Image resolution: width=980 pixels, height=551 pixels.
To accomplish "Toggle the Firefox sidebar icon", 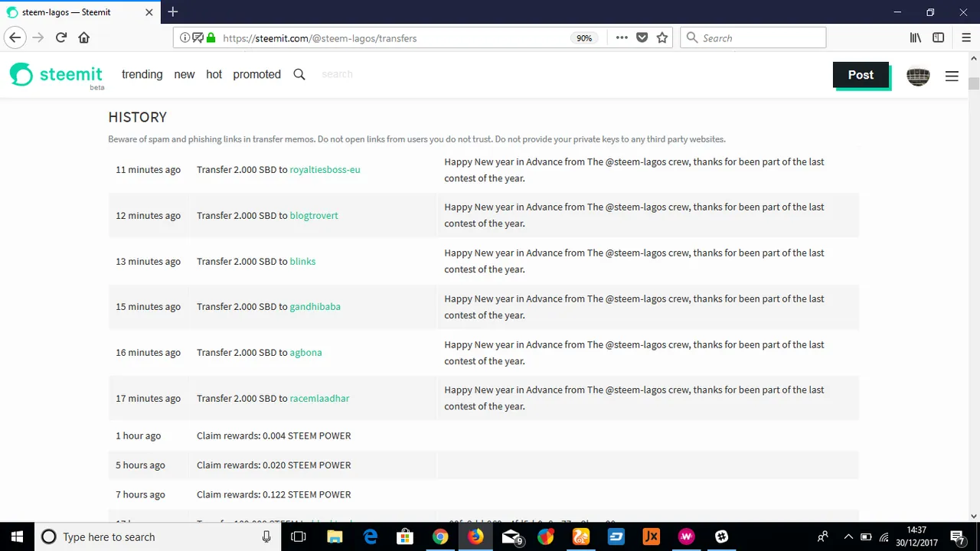I will 938,37.
